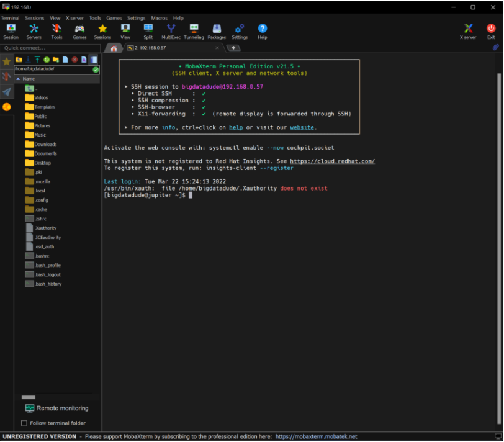Viewport: 504px width, 442px height.
Task: Select the Videos folder
Action: (37, 97)
